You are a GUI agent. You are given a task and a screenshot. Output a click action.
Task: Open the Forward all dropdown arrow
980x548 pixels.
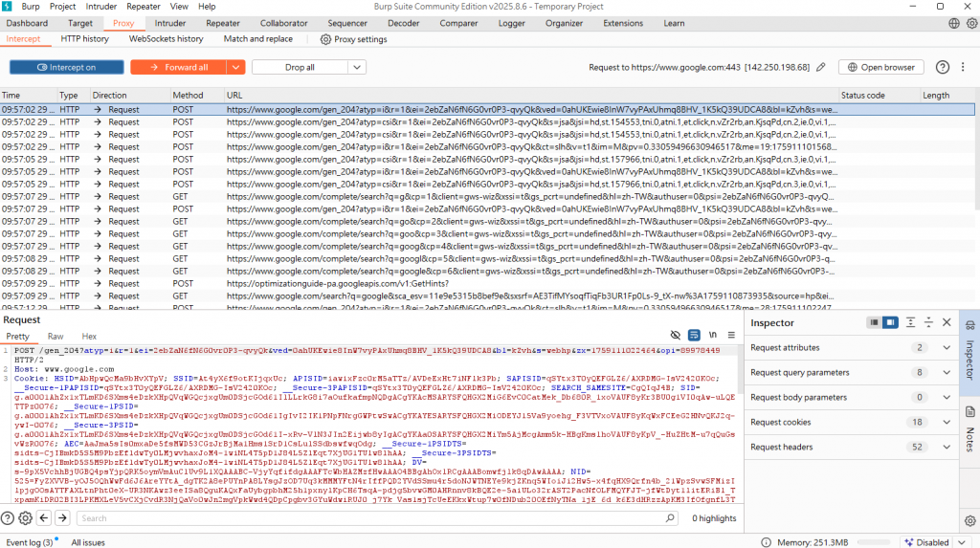[x=235, y=67]
